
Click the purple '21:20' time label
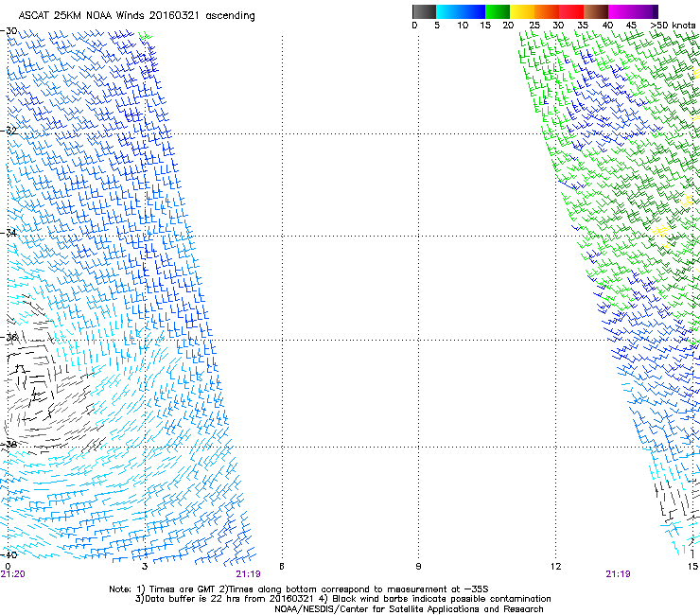pos(13,574)
